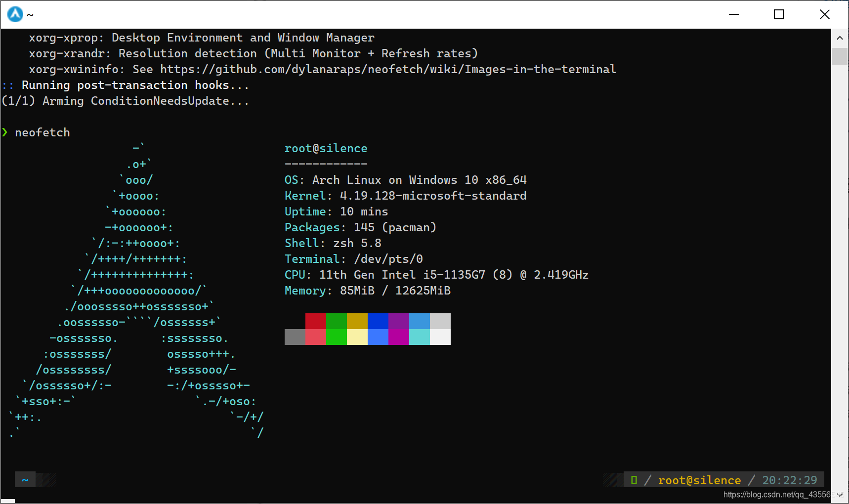The width and height of the screenshot is (849, 504).
Task: Minimize the terminal window
Action: coord(734,14)
